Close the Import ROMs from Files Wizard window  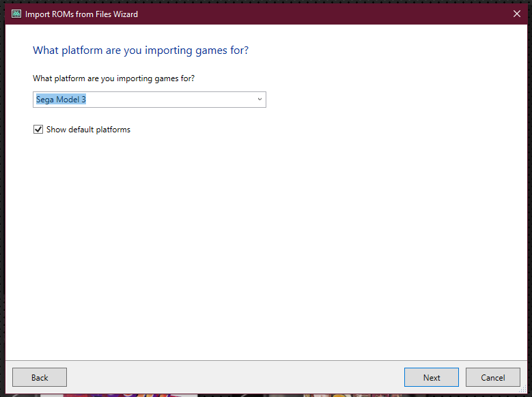pyautogui.click(x=517, y=14)
